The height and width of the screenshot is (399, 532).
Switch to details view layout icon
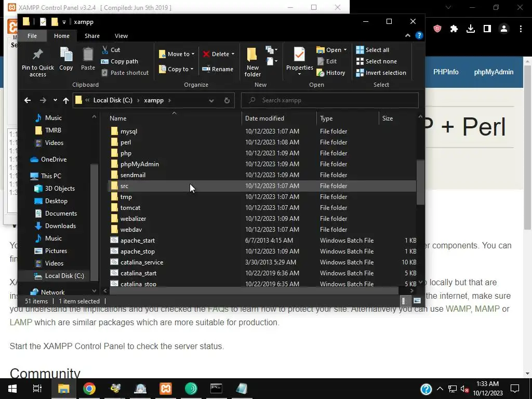point(403,301)
